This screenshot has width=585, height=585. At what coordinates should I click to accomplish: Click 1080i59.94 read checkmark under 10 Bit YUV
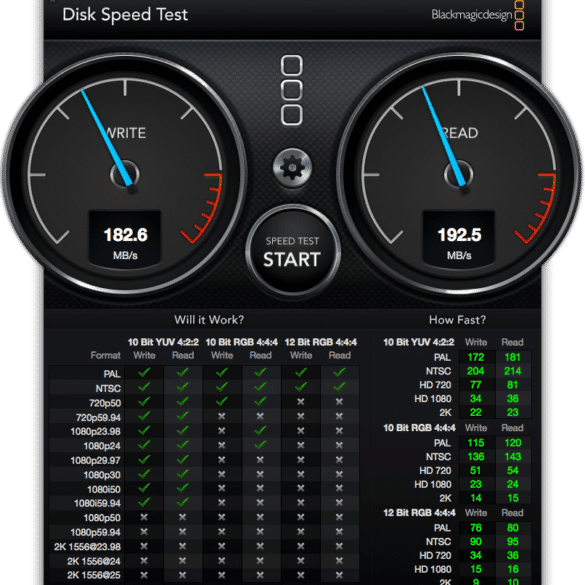[182, 503]
